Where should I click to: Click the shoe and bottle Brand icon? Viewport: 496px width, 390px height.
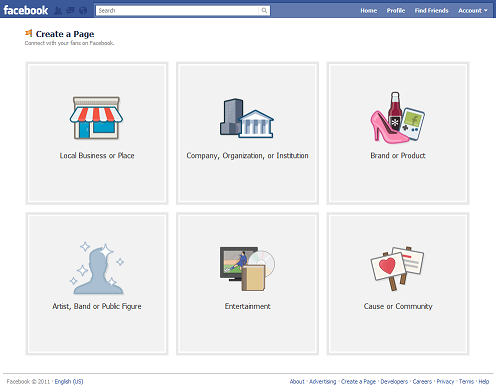click(x=398, y=118)
